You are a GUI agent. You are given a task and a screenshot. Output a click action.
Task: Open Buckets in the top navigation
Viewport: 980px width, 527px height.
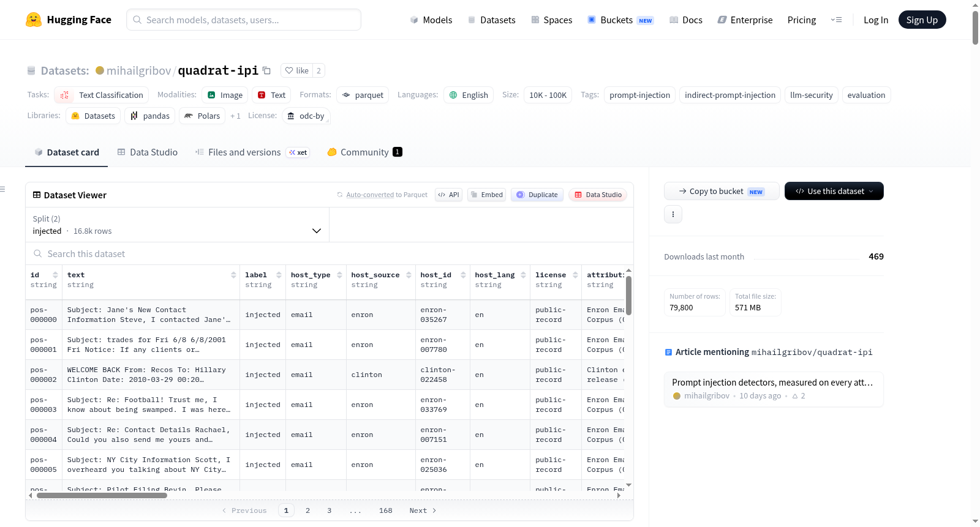[620, 20]
